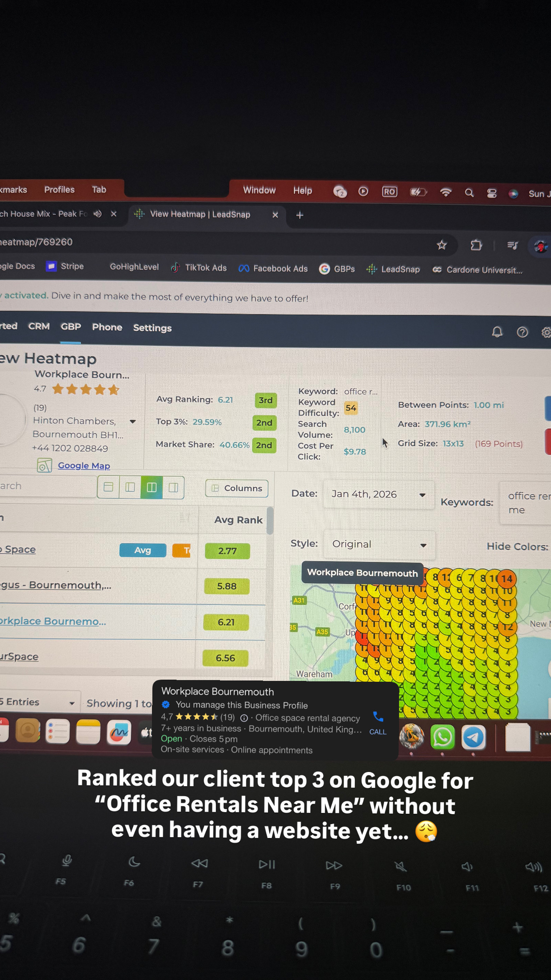Open the Notes app in the dock
This screenshot has width=551, height=980.
tap(88, 732)
